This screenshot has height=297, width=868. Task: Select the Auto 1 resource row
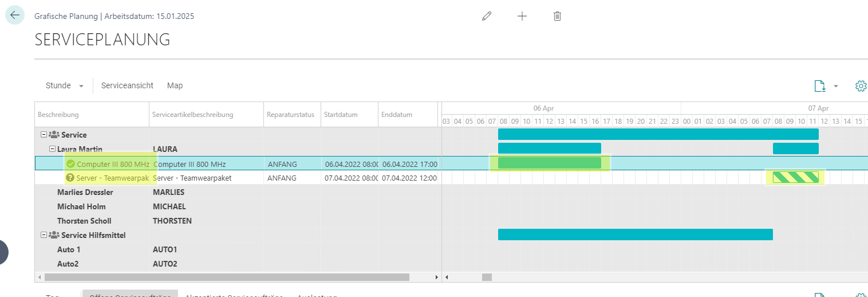tap(238, 249)
